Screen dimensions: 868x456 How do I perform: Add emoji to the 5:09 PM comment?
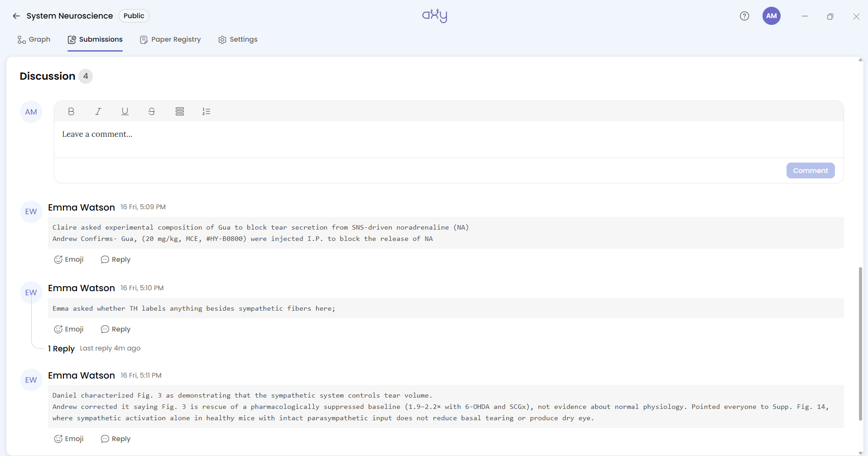pos(69,259)
